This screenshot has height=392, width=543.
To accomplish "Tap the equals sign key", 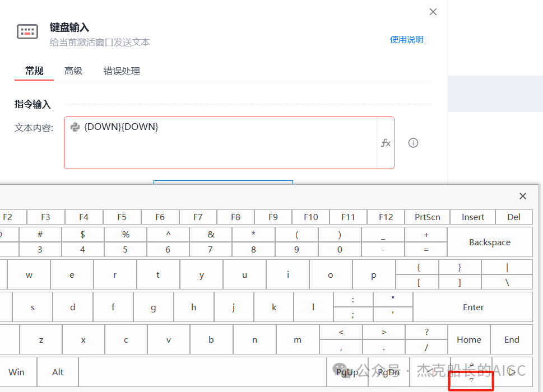I will [426, 249].
